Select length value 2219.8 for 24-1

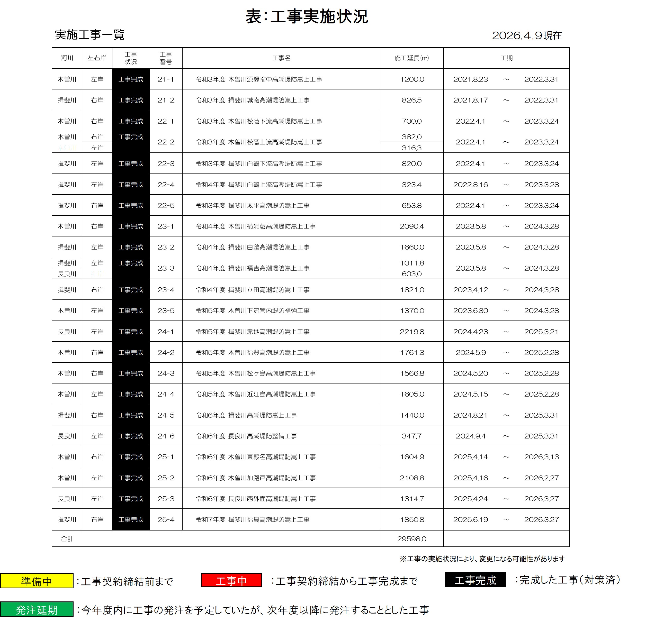tap(412, 332)
